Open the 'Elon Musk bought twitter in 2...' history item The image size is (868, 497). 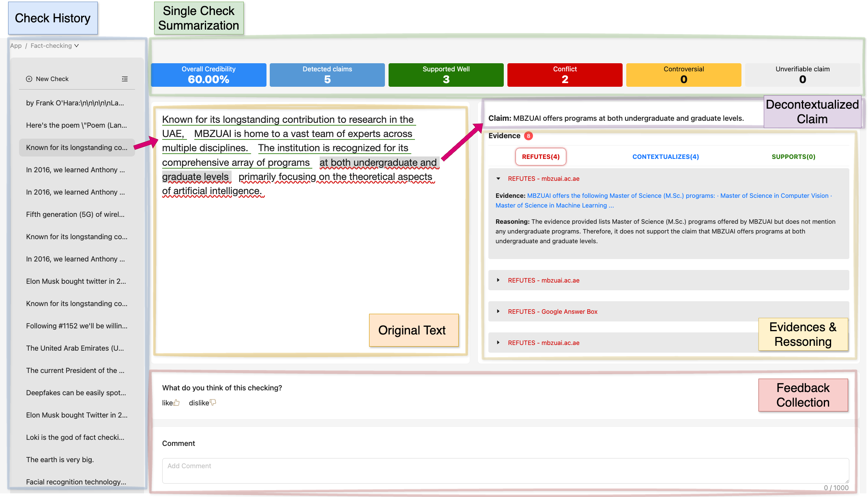point(76,281)
